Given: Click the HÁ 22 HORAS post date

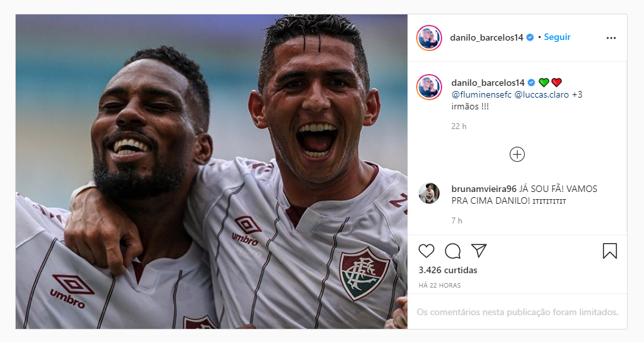Looking at the screenshot, I should click(440, 286).
